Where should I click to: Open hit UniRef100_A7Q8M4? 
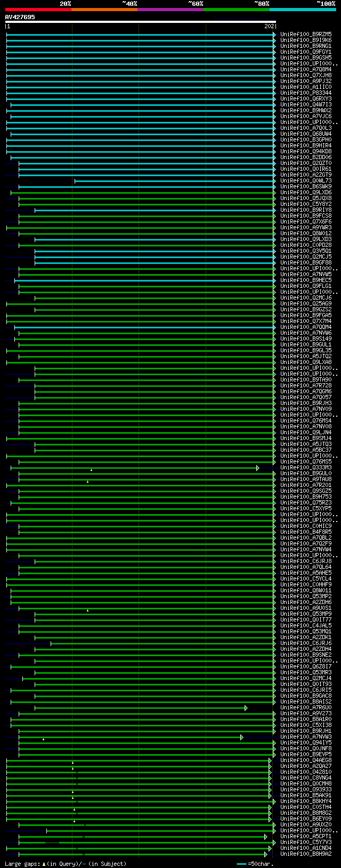click(x=306, y=70)
